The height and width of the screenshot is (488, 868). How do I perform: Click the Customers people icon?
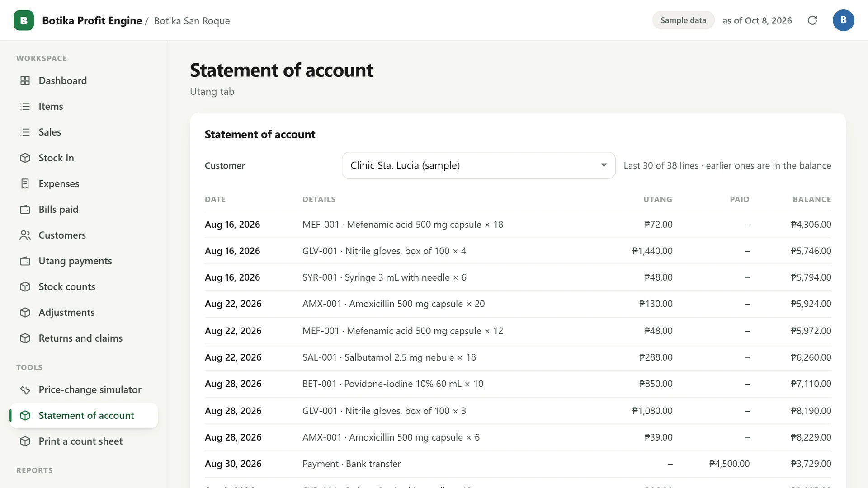[x=25, y=235]
